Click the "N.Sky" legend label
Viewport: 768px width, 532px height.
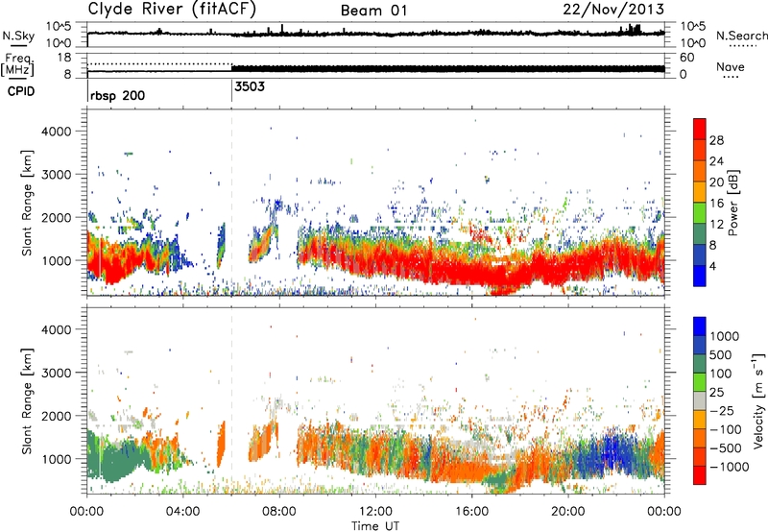pos(18,36)
